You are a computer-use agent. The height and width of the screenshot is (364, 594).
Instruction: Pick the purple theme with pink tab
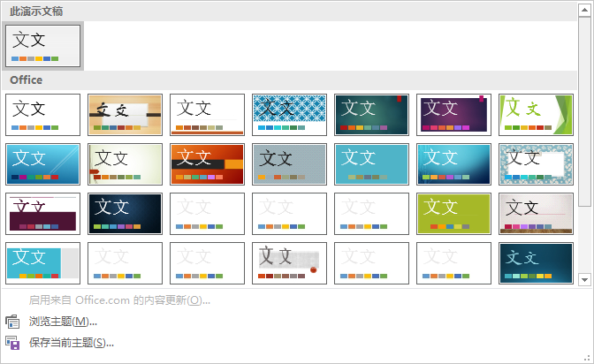coord(453,115)
